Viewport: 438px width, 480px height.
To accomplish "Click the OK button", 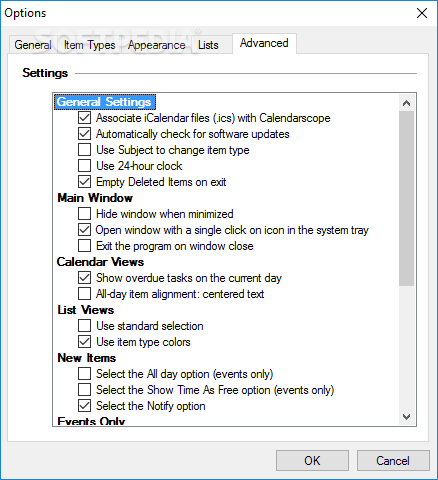I will 312,461.
